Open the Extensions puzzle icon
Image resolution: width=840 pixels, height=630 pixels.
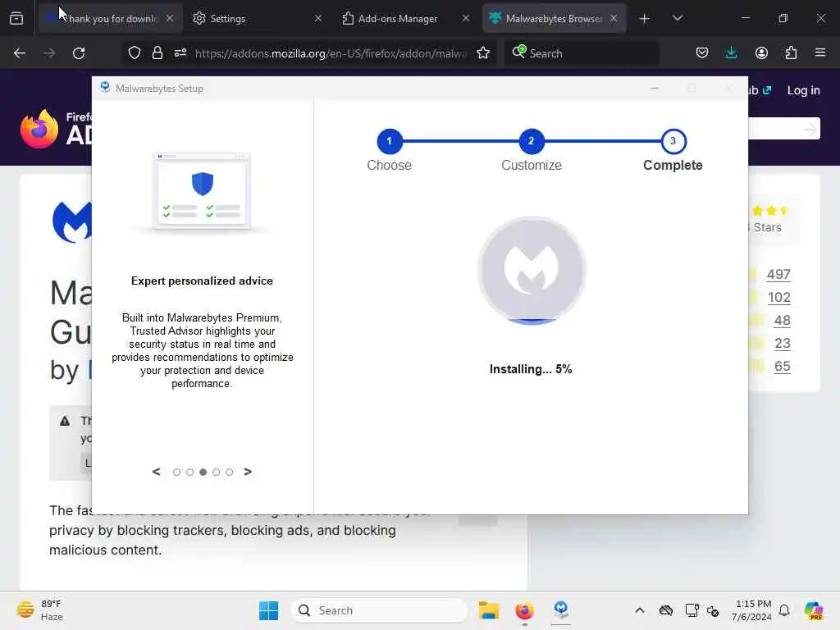tap(791, 53)
